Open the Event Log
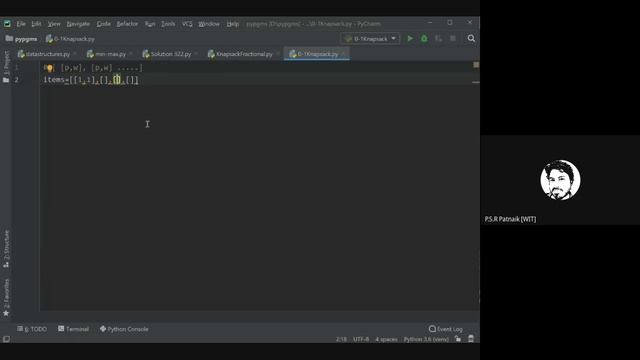640x360 pixels. (x=446, y=329)
